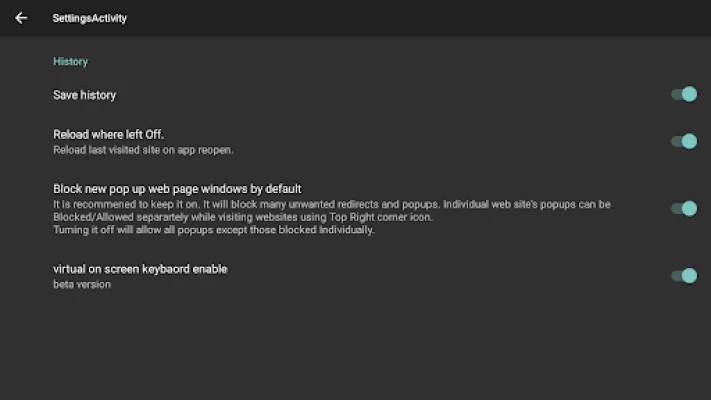Click 'Reload last visited site on app reopen' text
Viewport: 711px width, 400px height.
tap(143, 150)
